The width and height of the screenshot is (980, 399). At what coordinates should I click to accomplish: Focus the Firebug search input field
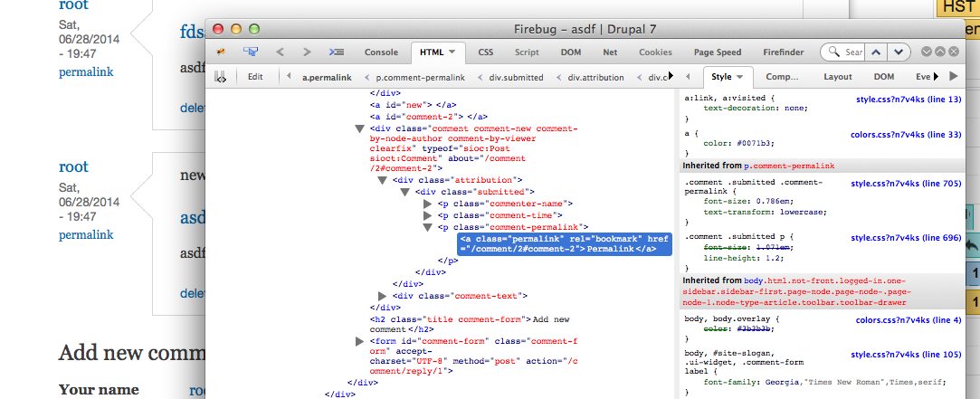click(x=853, y=52)
